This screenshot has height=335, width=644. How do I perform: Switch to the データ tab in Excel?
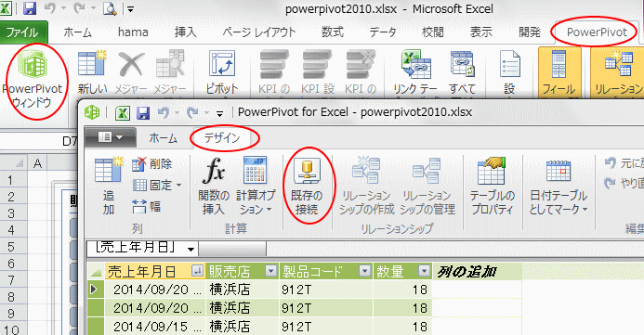click(x=382, y=32)
